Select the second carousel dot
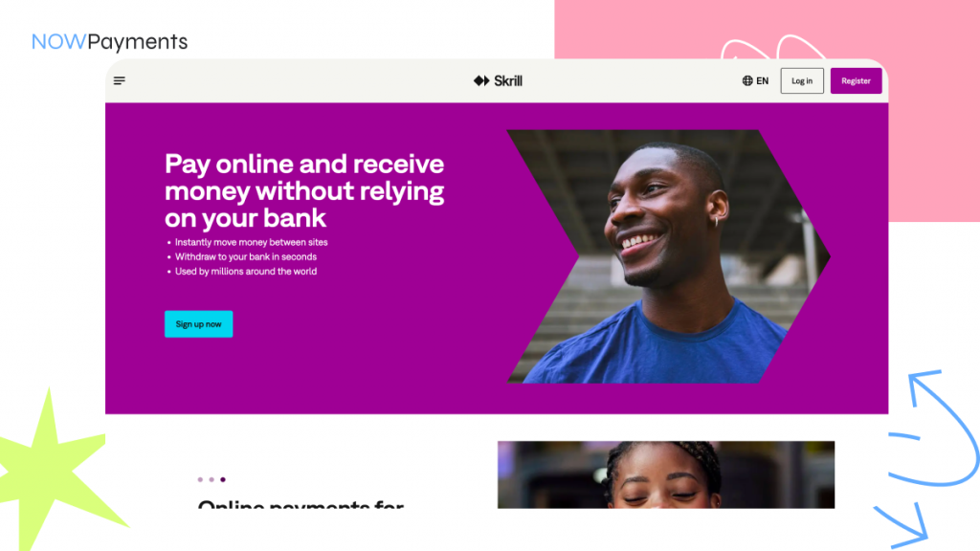 [x=212, y=479]
